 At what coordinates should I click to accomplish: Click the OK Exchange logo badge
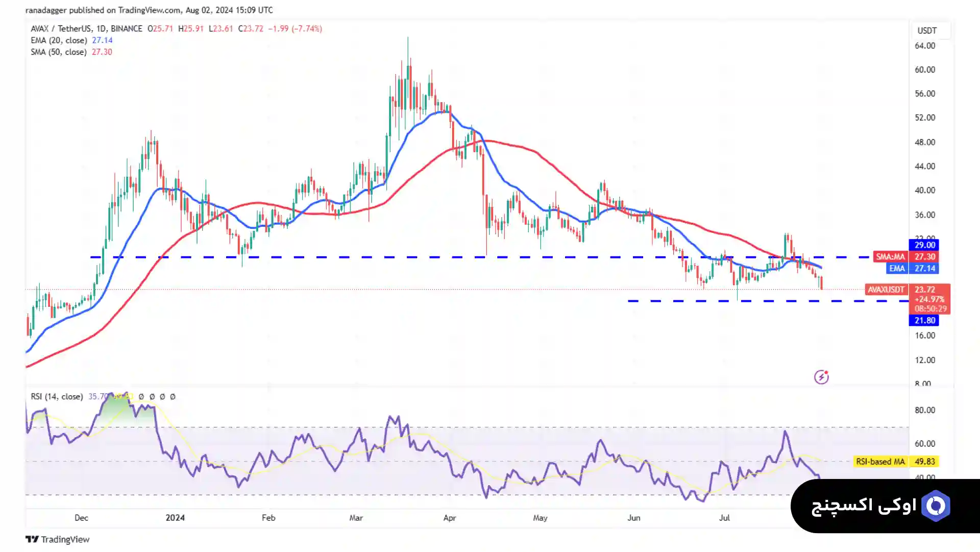pyautogui.click(x=885, y=506)
